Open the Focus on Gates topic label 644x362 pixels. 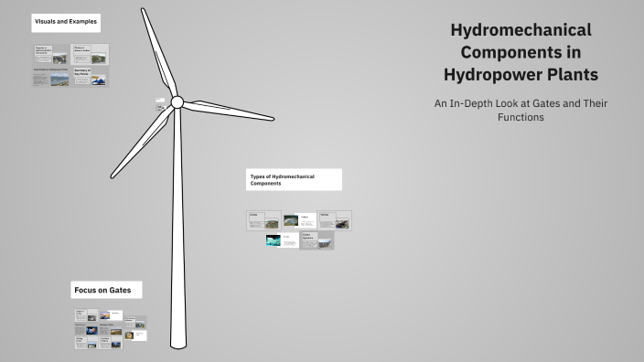click(x=106, y=290)
